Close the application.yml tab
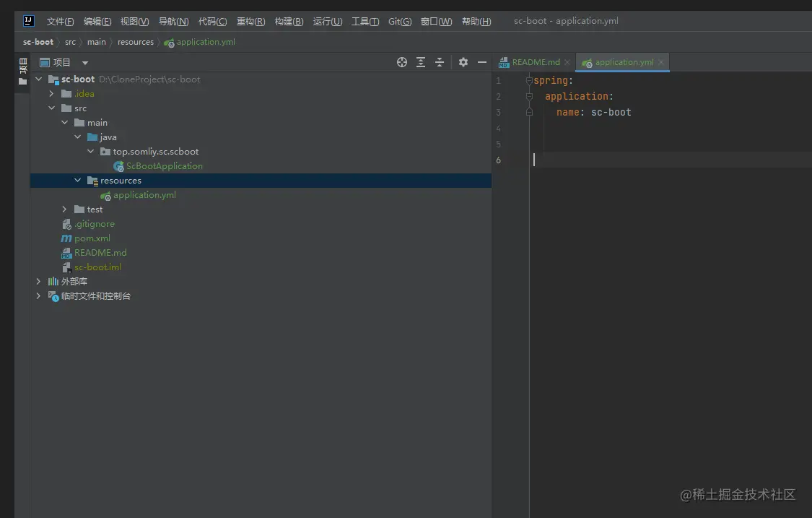 point(660,62)
